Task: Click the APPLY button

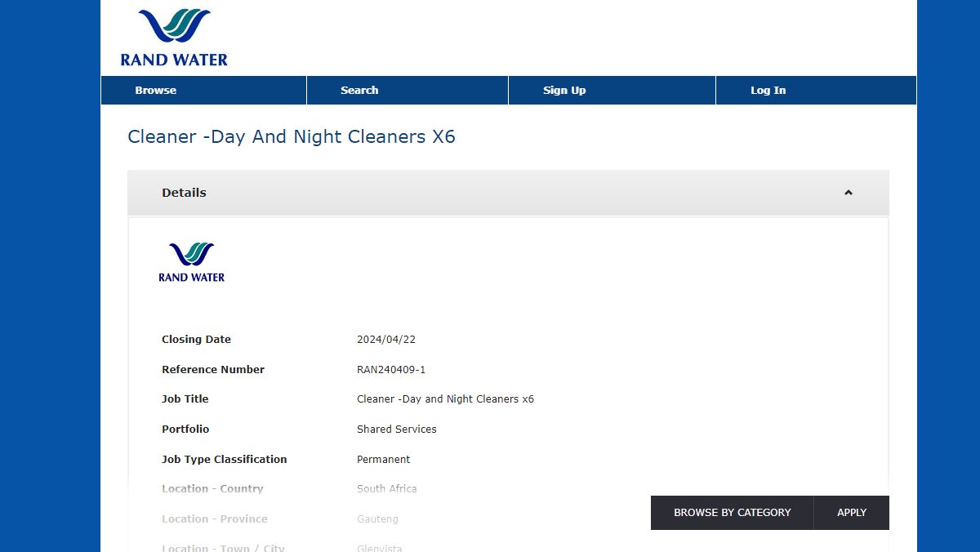Action: (x=851, y=512)
